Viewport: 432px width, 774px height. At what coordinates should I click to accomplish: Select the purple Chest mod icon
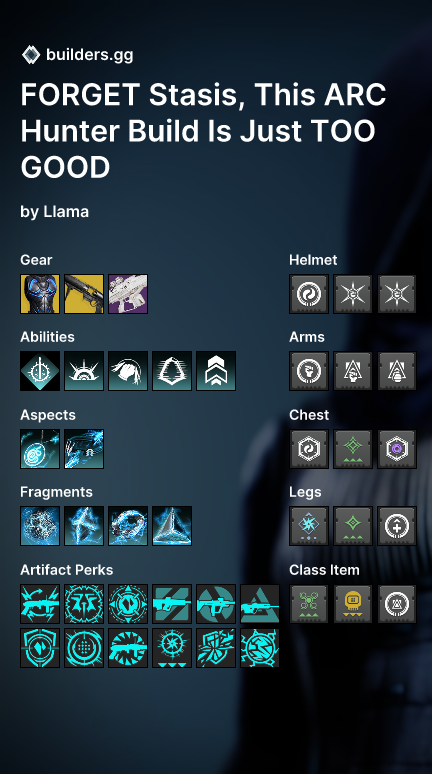coord(397,449)
